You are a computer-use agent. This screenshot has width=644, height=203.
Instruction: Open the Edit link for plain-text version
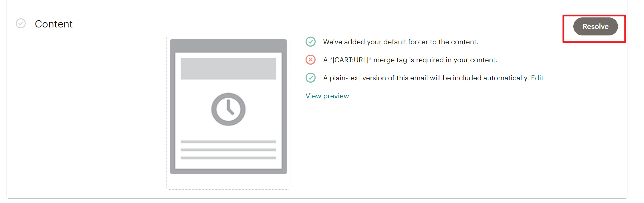click(x=537, y=78)
